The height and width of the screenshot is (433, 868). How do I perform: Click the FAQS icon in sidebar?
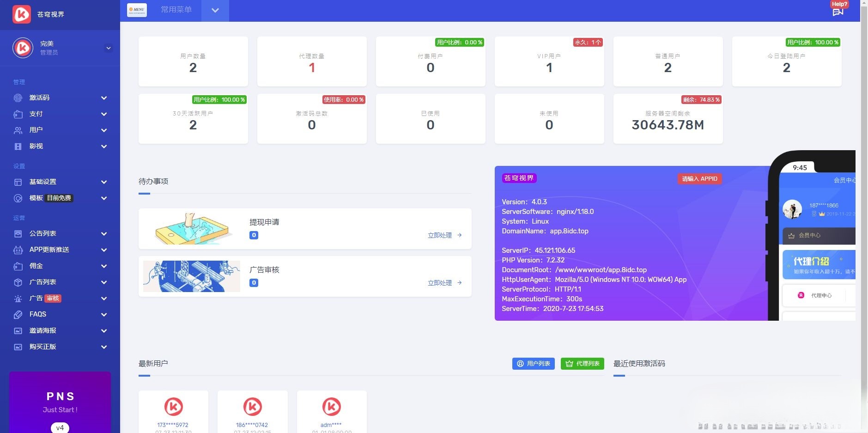[18, 315]
